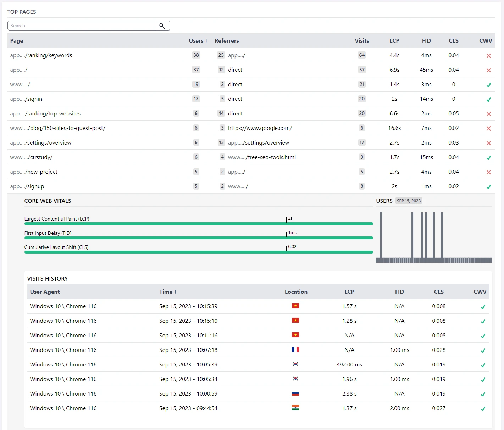Click the Referrers column header
The image size is (504, 430).
point(227,41)
